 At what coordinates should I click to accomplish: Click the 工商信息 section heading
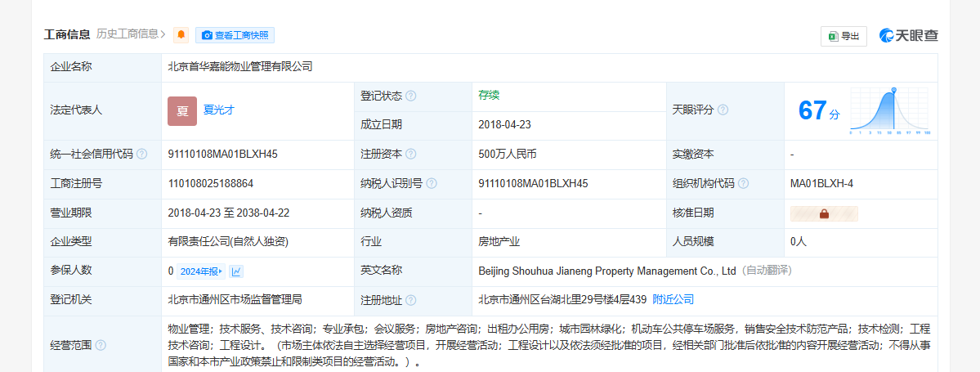click(x=67, y=34)
